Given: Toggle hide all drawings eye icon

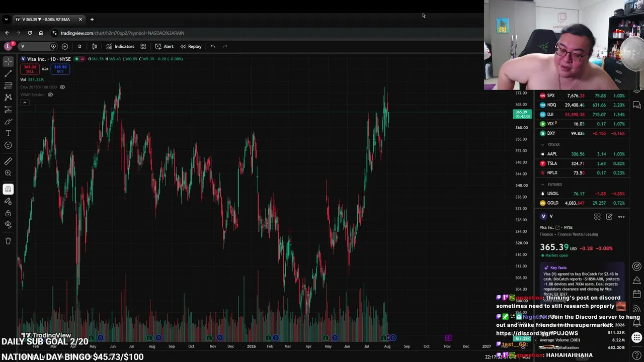Looking at the screenshot, I should click(8, 225).
